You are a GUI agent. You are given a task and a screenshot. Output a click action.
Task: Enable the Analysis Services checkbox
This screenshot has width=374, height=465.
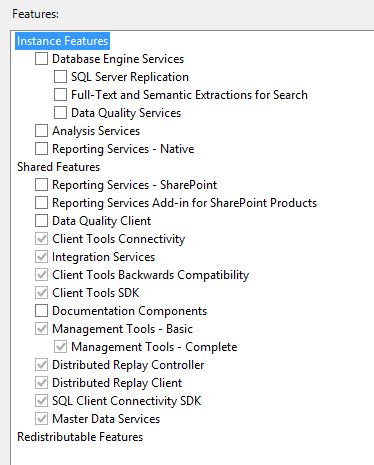41,131
